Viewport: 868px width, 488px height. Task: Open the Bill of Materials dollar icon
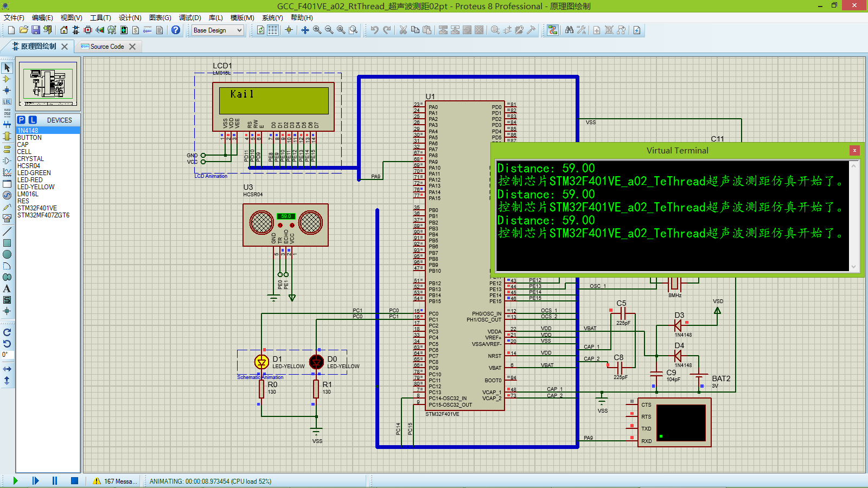[136, 30]
